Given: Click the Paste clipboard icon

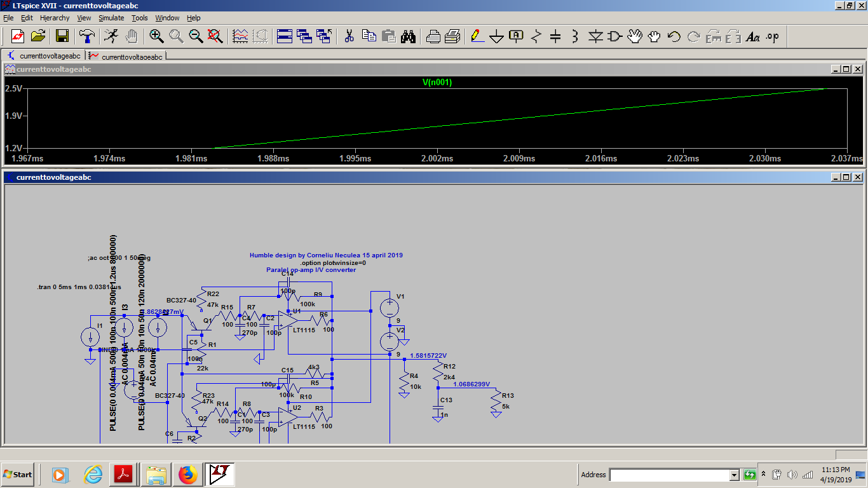Looking at the screenshot, I should [388, 36].
